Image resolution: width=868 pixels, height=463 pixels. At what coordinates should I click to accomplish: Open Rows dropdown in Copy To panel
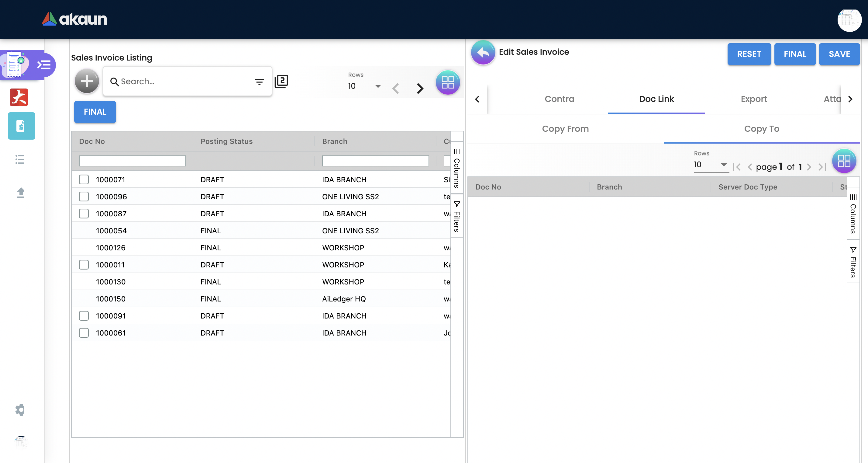coord(711,165)
